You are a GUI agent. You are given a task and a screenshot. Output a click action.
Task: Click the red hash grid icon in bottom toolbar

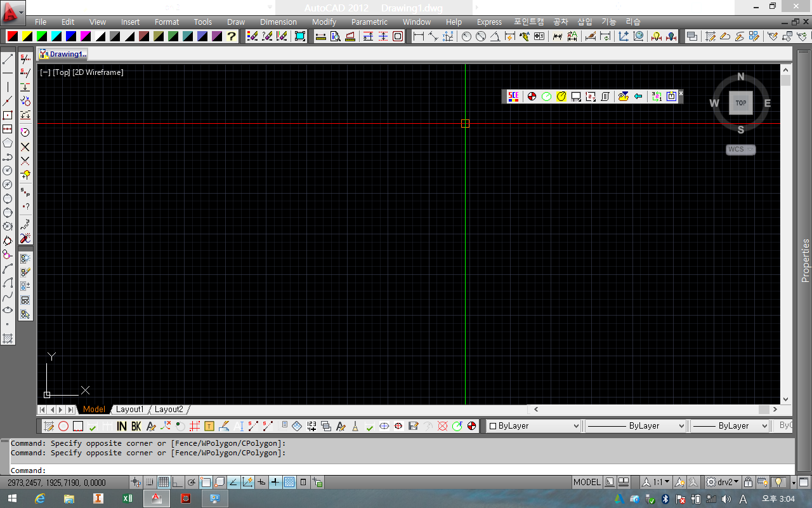pos(195,426)
